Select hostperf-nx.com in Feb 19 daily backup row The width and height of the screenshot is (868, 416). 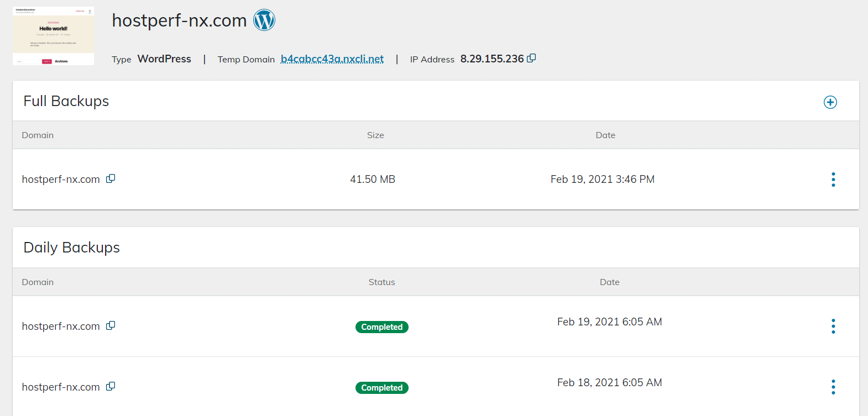tap(61, 327)
